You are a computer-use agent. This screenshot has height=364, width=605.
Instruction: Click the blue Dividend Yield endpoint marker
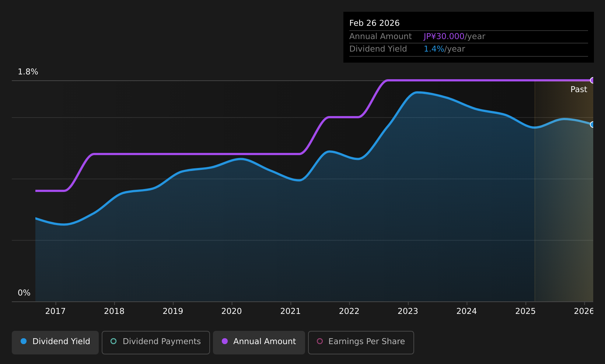(x=592, y=125)
